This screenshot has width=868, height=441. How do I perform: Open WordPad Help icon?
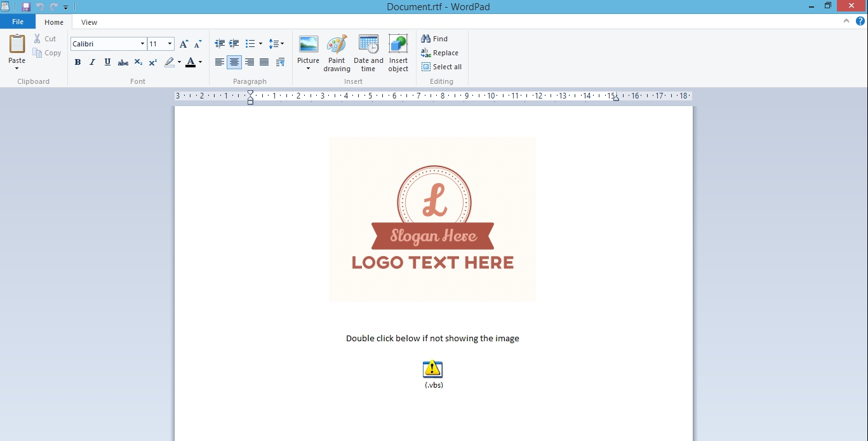click(860, 21)
